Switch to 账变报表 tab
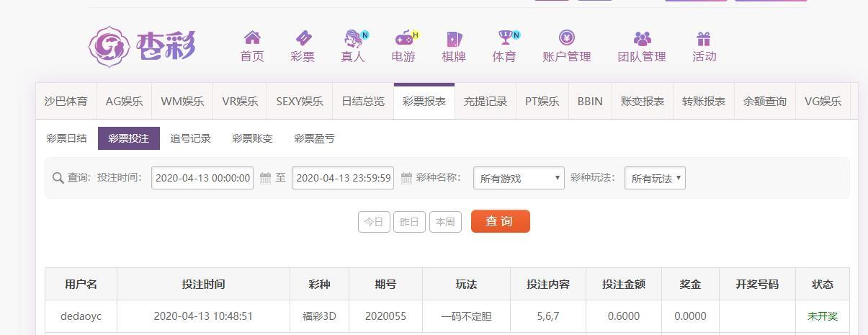The width and height of the screenshot is (868, 335). click(643, 102)
